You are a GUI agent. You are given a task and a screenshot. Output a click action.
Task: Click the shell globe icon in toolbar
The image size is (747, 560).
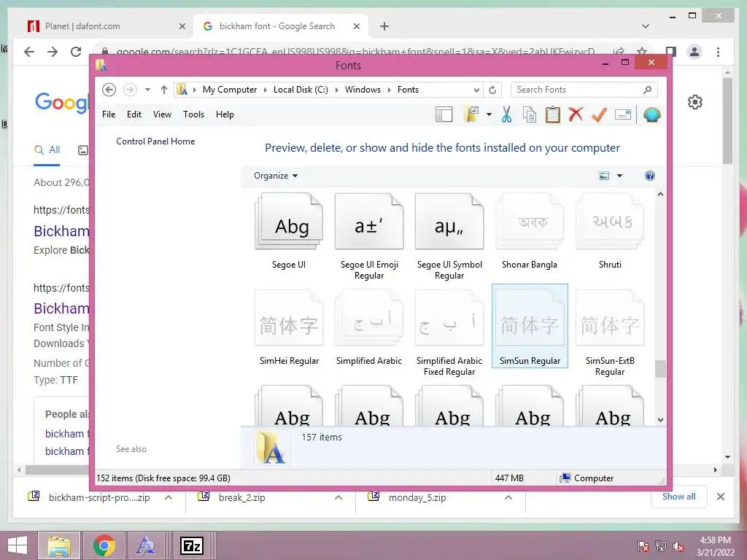click(651, 114)
